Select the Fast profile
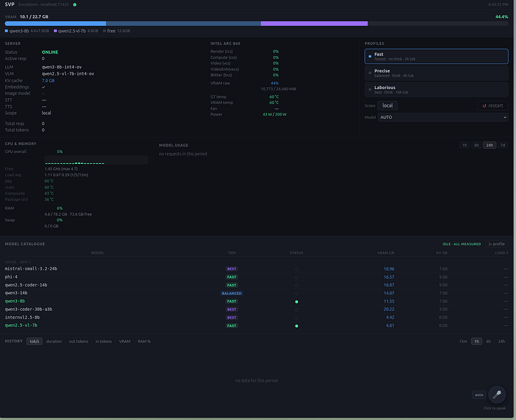 (x=436, y=56)
